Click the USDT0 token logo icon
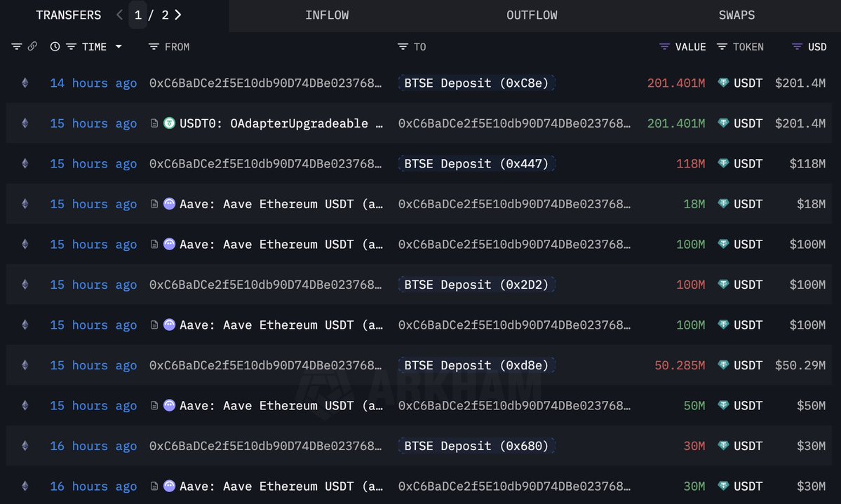Image resolution: width=841 pixels, height=504 pixels. (169, 123)
